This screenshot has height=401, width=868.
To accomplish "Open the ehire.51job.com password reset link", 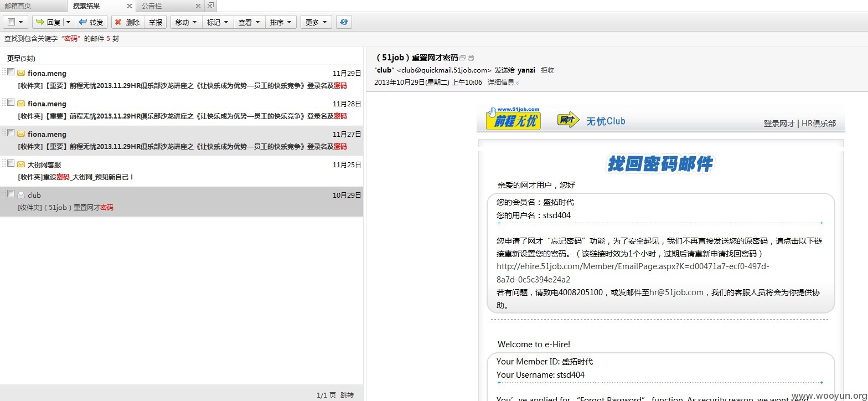I will [x=633, y=273].
